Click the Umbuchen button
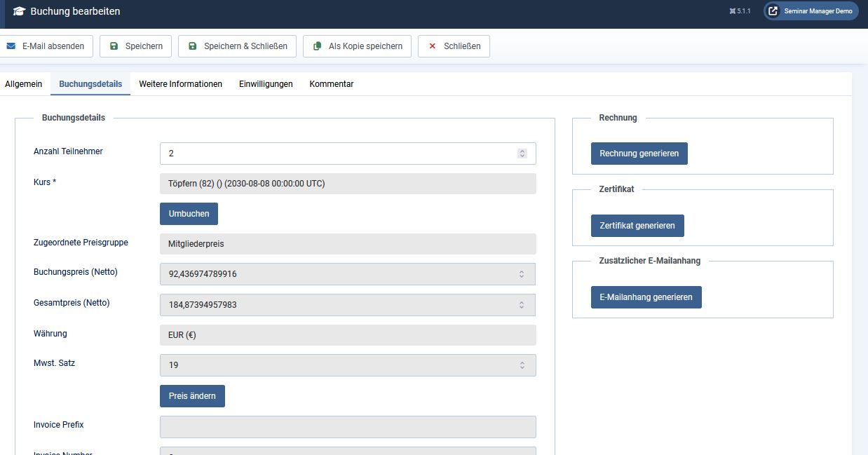868x455 pixels. click(189, 214)
